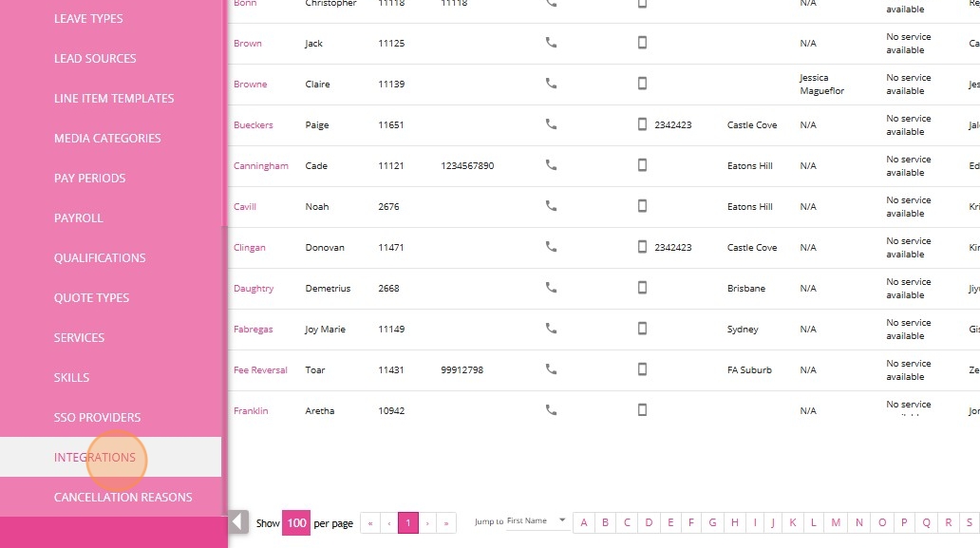Click the mobile icon in Franklin row
This screenshot has width=980, height=548.
(x=642, y=410)
